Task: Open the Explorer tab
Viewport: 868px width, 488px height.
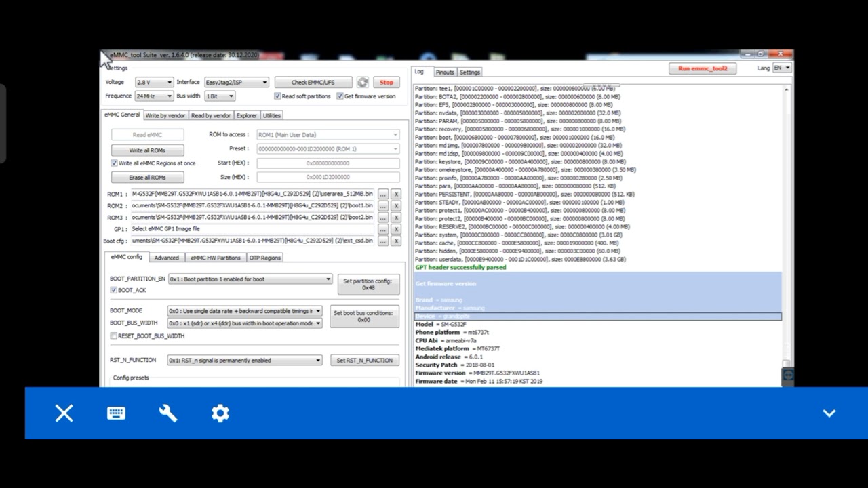Action: click(x=247, y=115)
